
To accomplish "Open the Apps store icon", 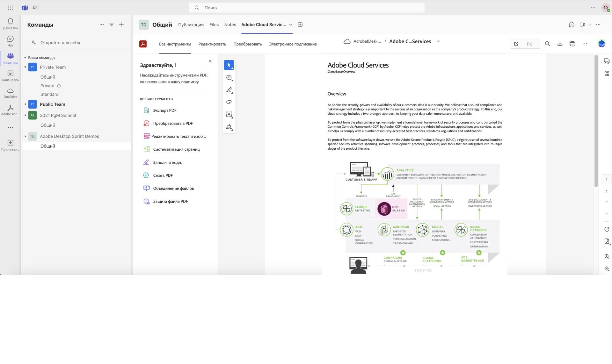I will click(x=10, y=145).
